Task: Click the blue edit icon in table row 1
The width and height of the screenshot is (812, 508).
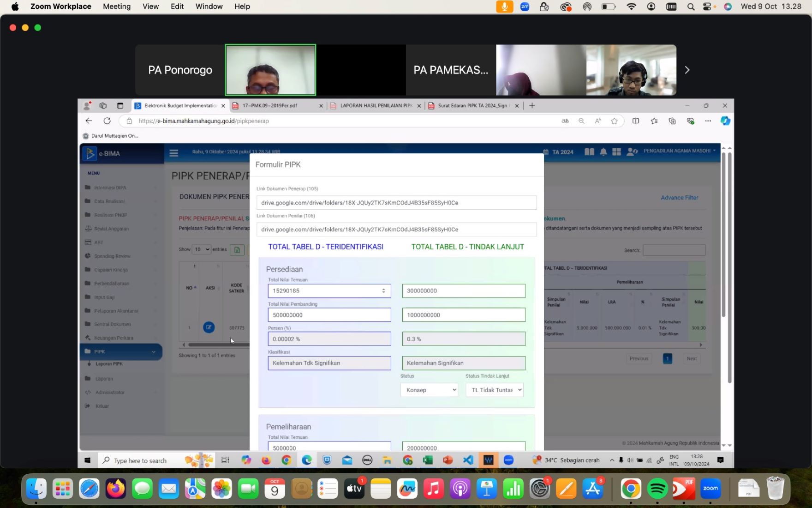Action: coord(209,327)
